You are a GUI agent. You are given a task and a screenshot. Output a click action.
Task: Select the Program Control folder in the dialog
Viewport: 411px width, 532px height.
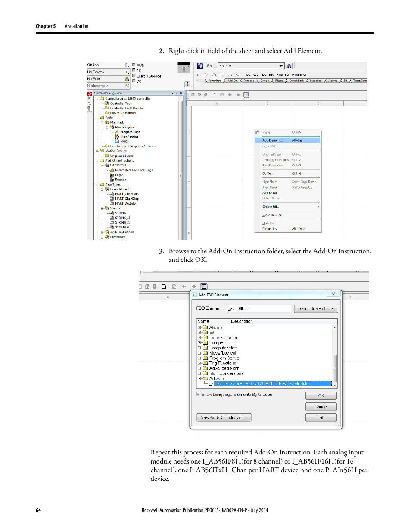pyautogui.click(x=224, y=358)
